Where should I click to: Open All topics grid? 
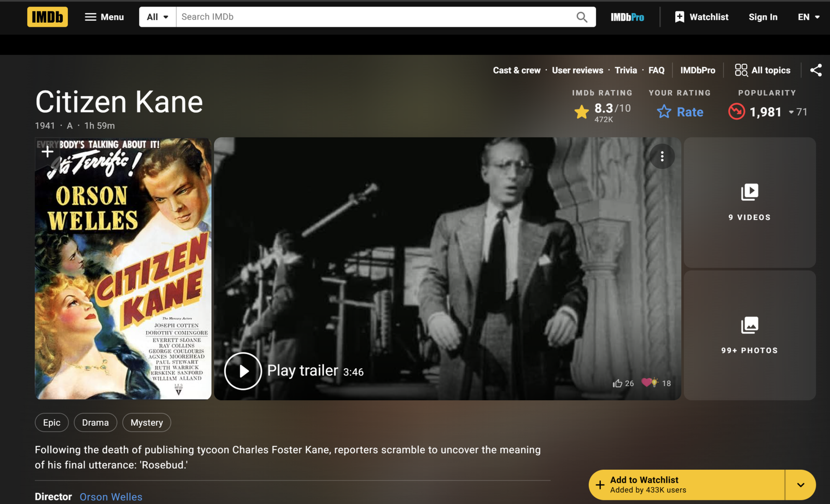click(763, 70)
